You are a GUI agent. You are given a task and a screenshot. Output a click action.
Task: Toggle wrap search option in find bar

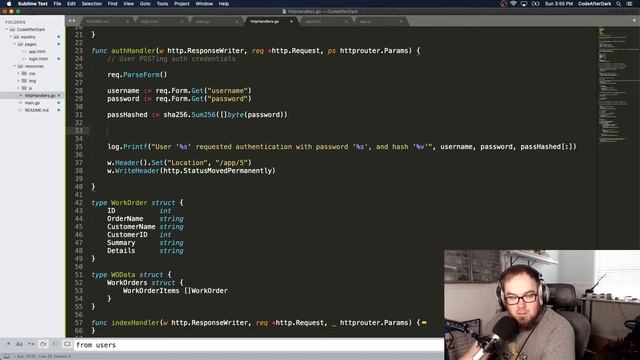point(43,344)
